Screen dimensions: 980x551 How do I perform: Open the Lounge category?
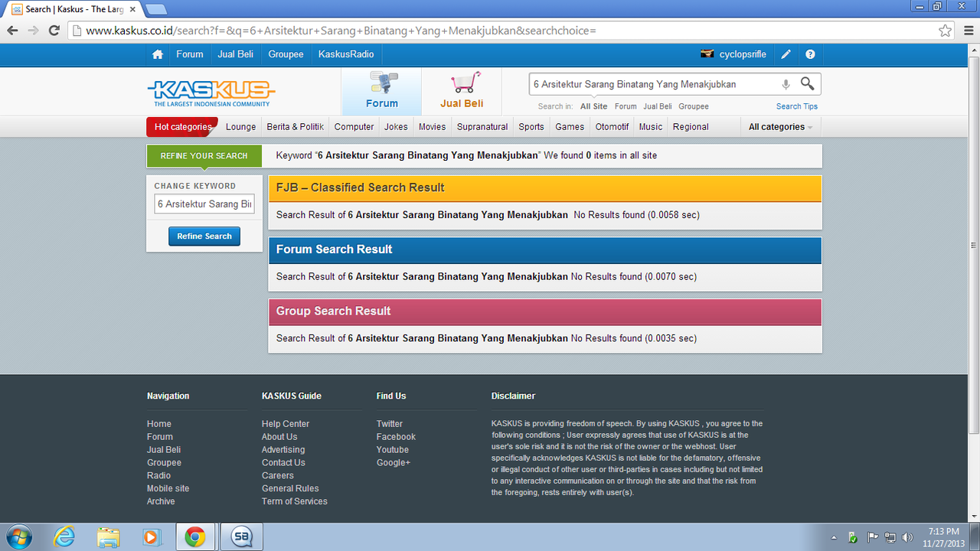click(241, 127)
